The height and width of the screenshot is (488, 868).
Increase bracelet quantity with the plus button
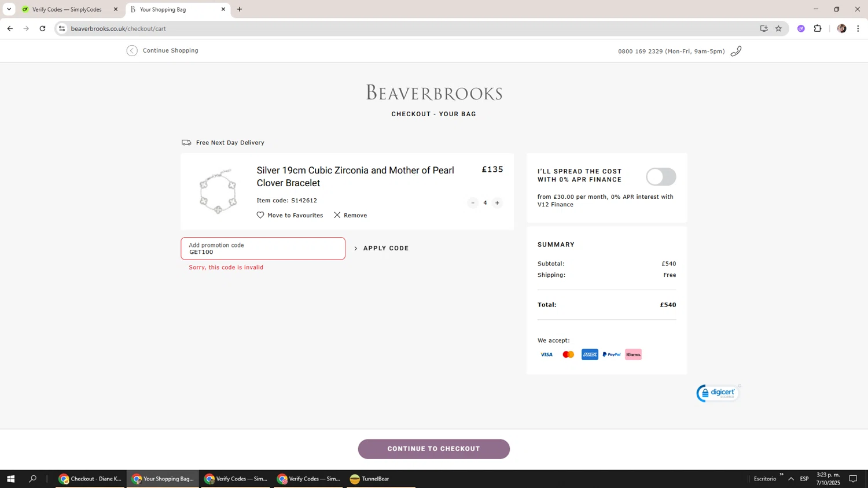tap(497, 203)
